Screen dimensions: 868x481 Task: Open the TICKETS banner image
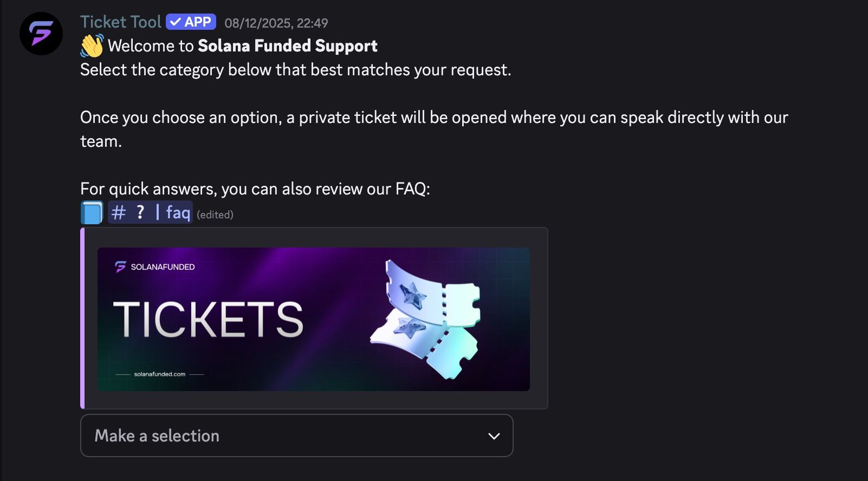(313, 319)
